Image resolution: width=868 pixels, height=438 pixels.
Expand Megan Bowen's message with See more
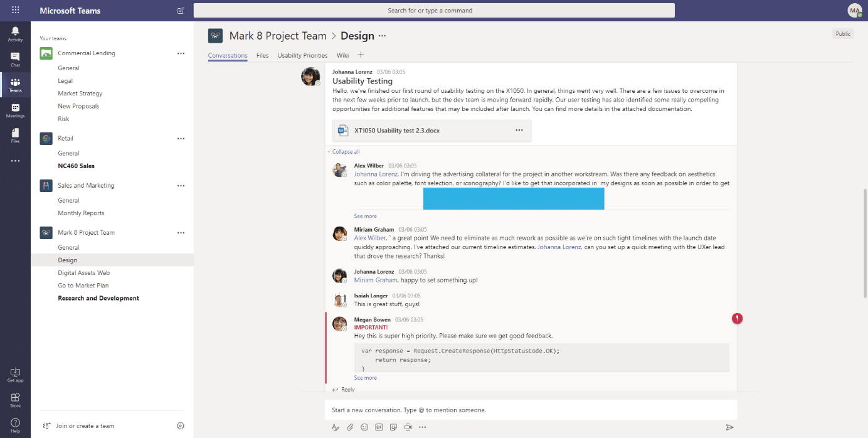tap(365, 378)
